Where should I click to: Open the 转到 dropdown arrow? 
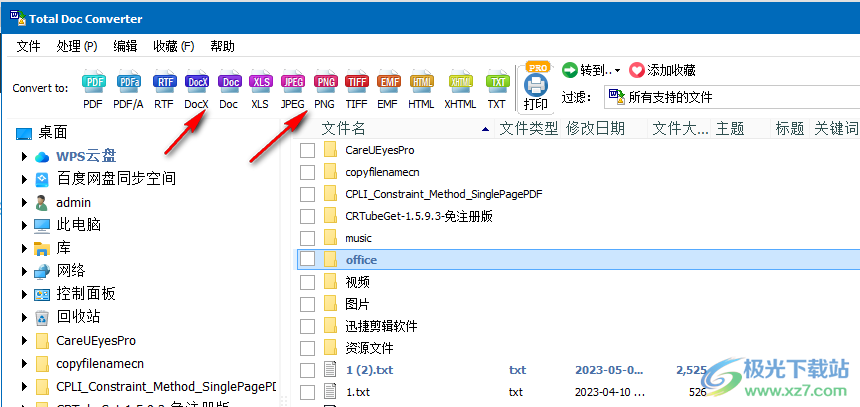click(618, 71)
